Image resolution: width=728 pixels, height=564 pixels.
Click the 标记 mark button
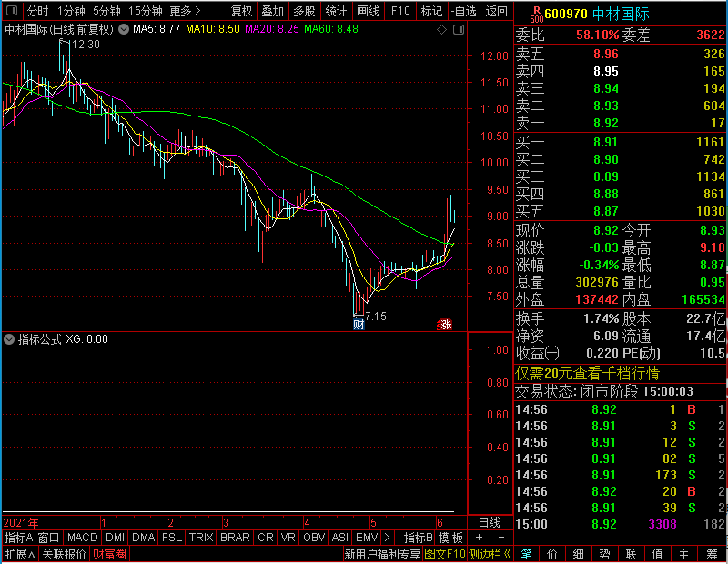pos(431,11)
